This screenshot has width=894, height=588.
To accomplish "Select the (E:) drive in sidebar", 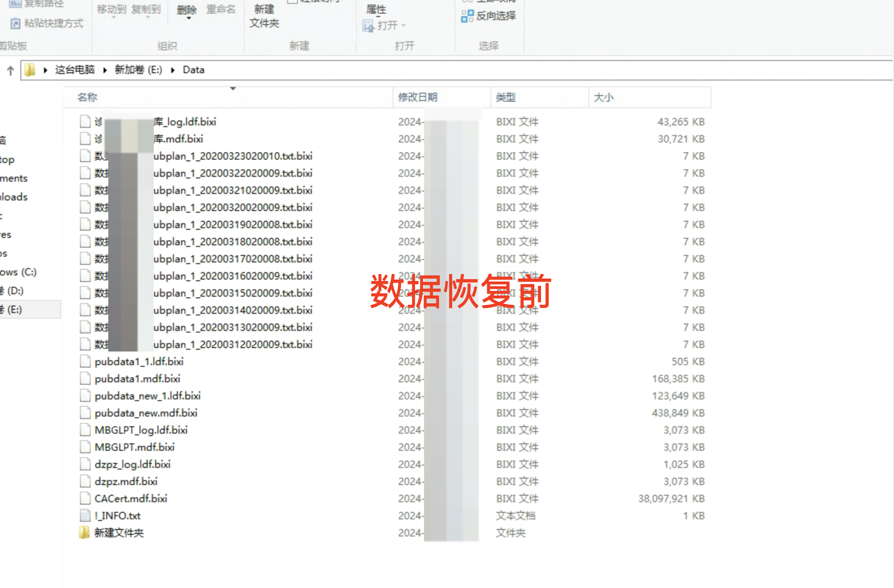I will pos(14,309).
